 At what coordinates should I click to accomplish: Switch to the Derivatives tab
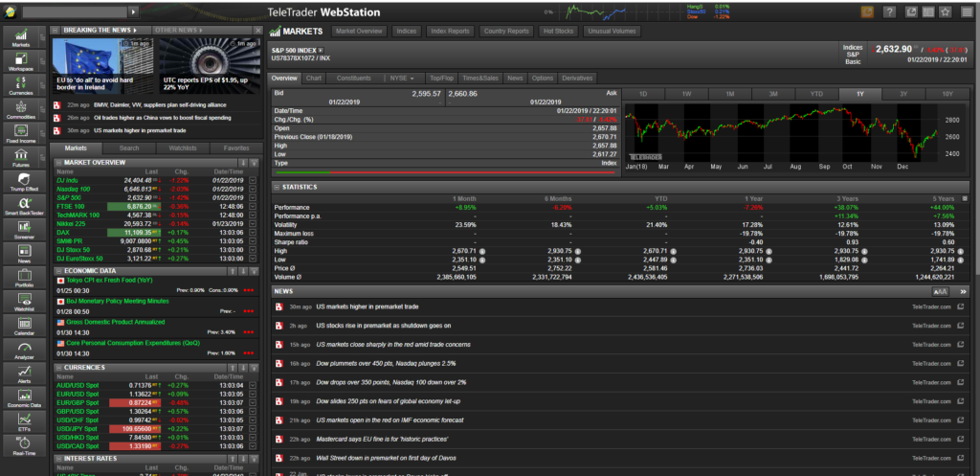pos(577,79)
